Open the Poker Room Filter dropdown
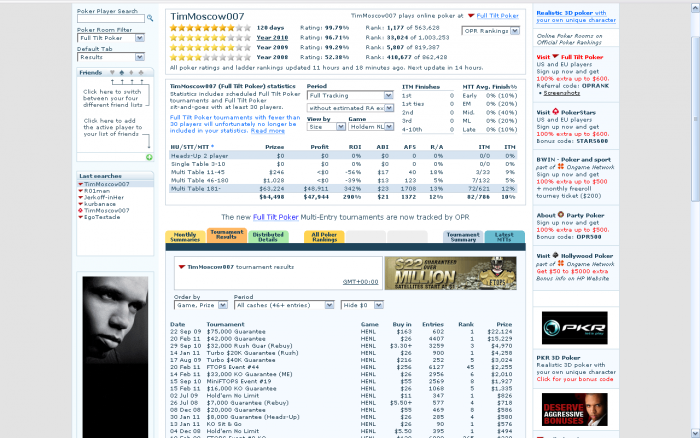 (x=111, y=38)
